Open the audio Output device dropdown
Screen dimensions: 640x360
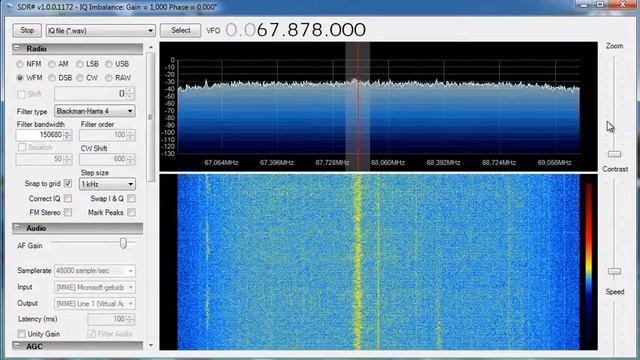click(x=95, y=304)
